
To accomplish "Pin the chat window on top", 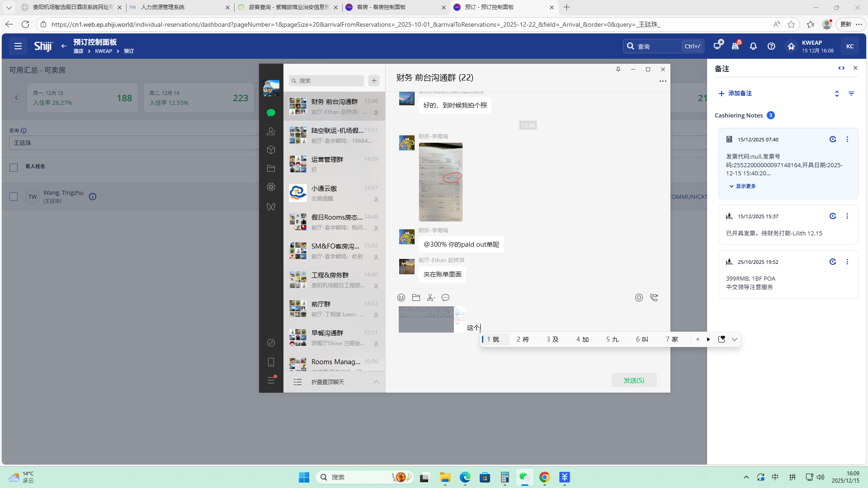I will click(x=618, y=69).
